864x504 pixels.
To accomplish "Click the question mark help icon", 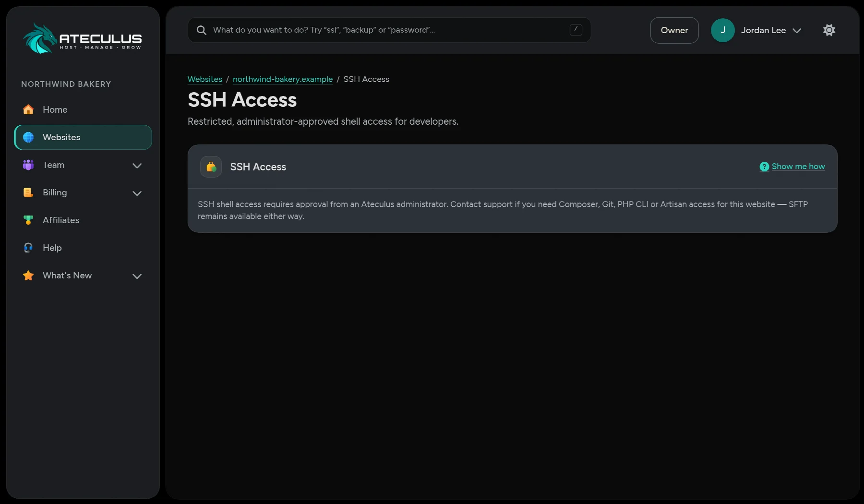I will click(x=764, y=167).
